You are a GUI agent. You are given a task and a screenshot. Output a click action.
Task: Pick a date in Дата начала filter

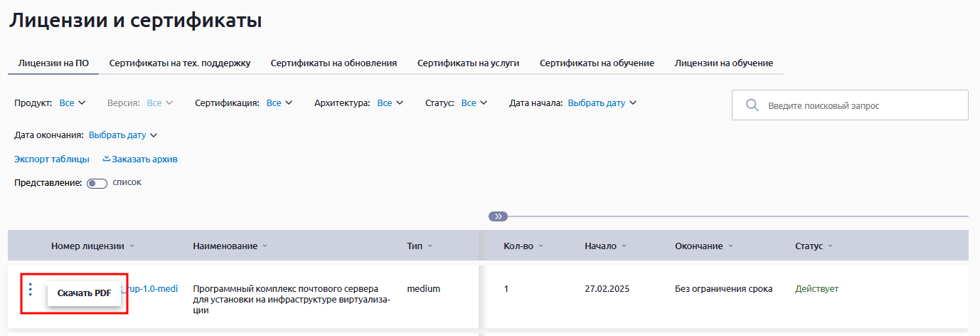[602, 103]
